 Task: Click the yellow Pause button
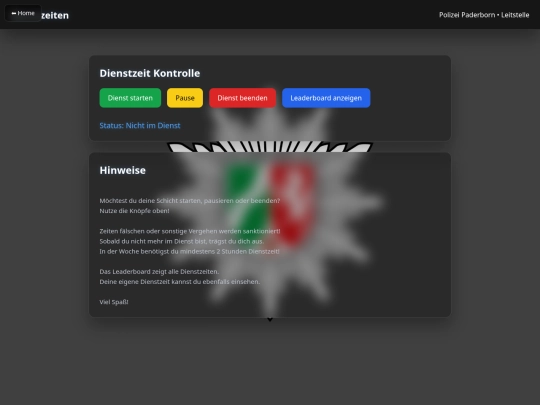click(185, 98)
